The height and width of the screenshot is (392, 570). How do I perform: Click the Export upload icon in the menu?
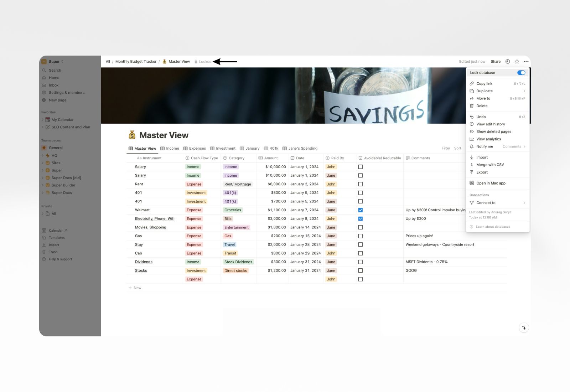coord(472,172)
